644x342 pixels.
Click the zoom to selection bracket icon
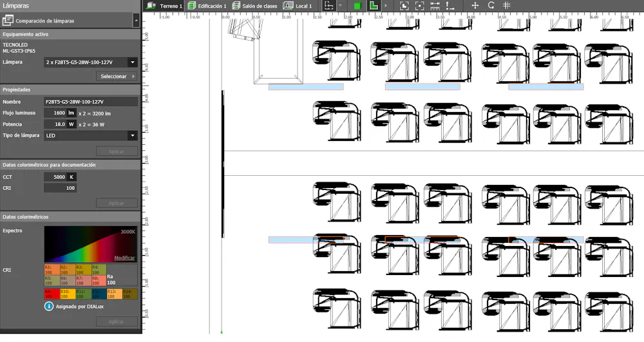tap(419, 6)
